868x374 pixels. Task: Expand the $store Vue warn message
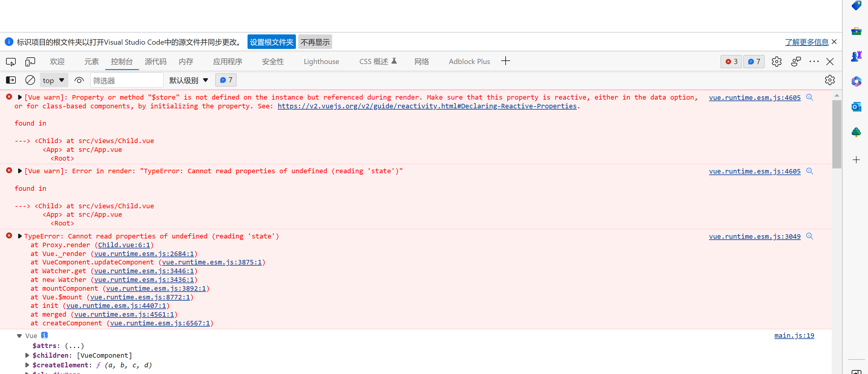[x=20, y=97]
